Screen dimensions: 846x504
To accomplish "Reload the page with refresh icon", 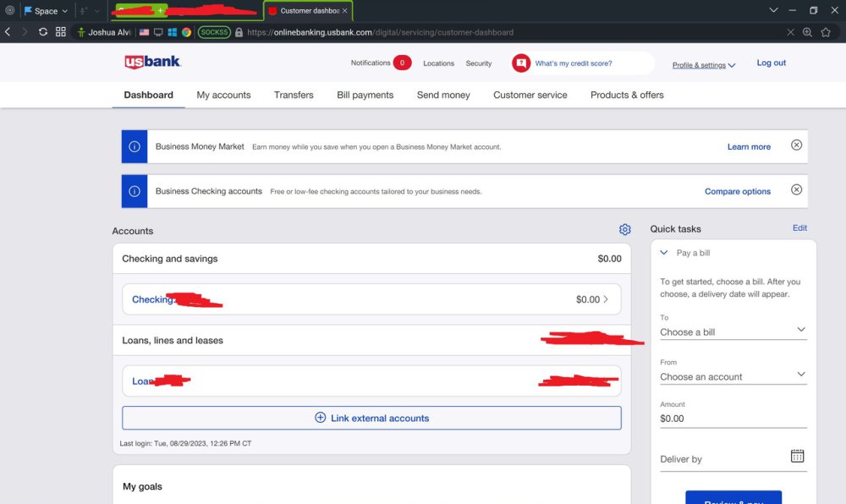I will click(x=43, y=32).
